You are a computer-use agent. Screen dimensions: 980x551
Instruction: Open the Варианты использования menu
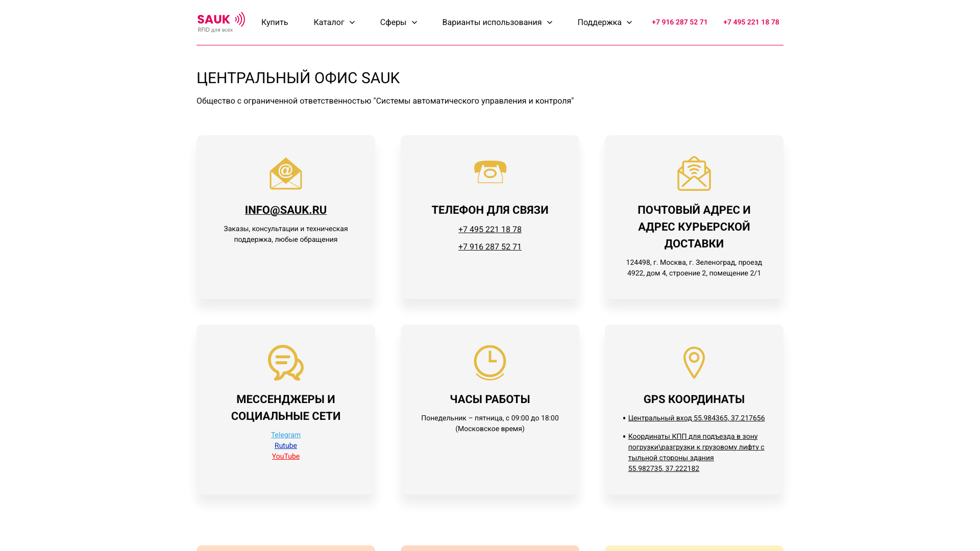point(492,22)
